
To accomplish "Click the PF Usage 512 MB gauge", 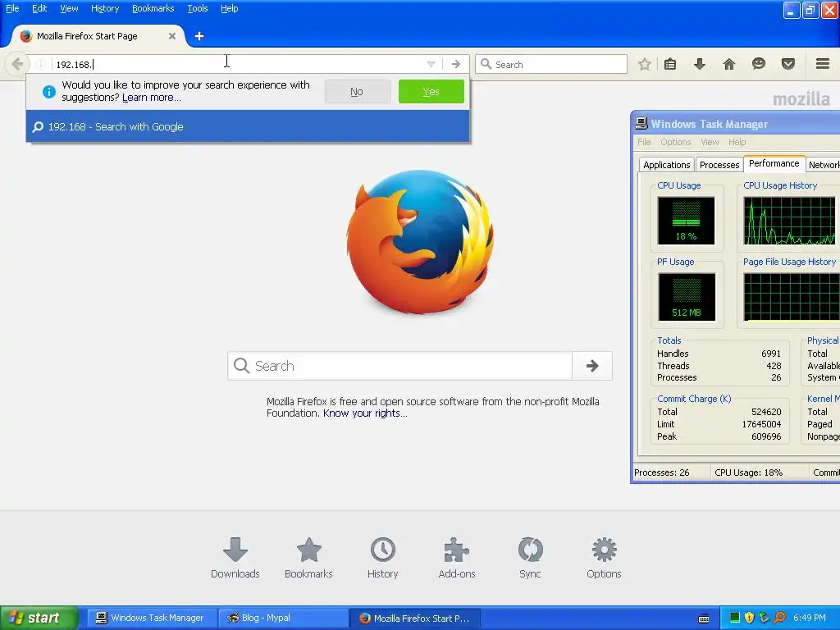I will point(687,297).
